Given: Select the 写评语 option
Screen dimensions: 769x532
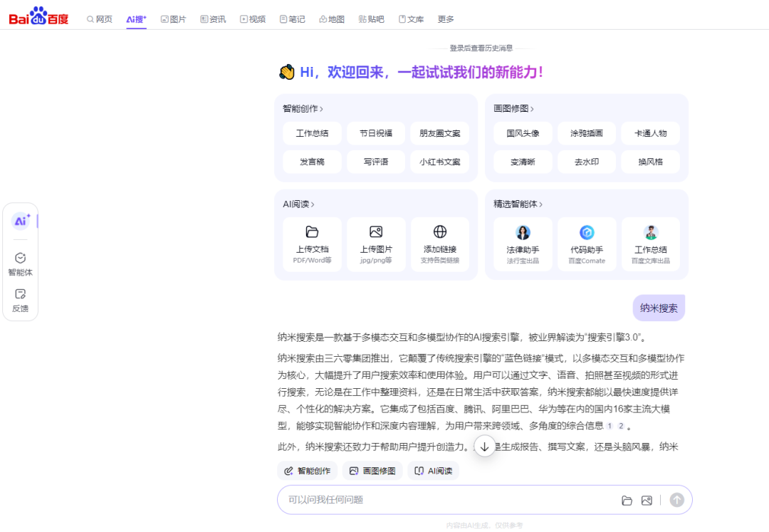Looking at the screenshot, I should click(376, 162).
